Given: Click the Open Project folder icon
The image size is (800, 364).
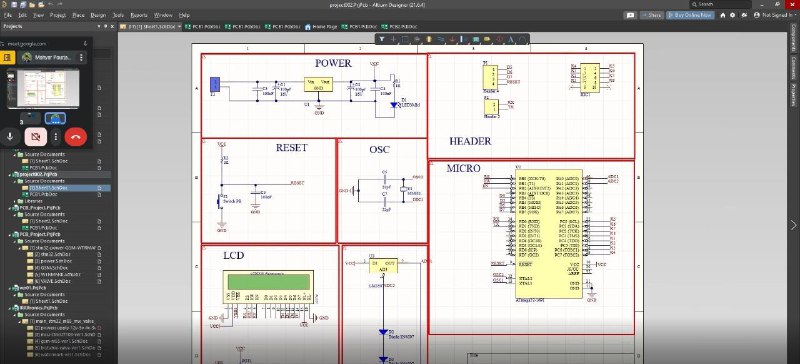Looking at the screenshot, I should coord(32,5).
